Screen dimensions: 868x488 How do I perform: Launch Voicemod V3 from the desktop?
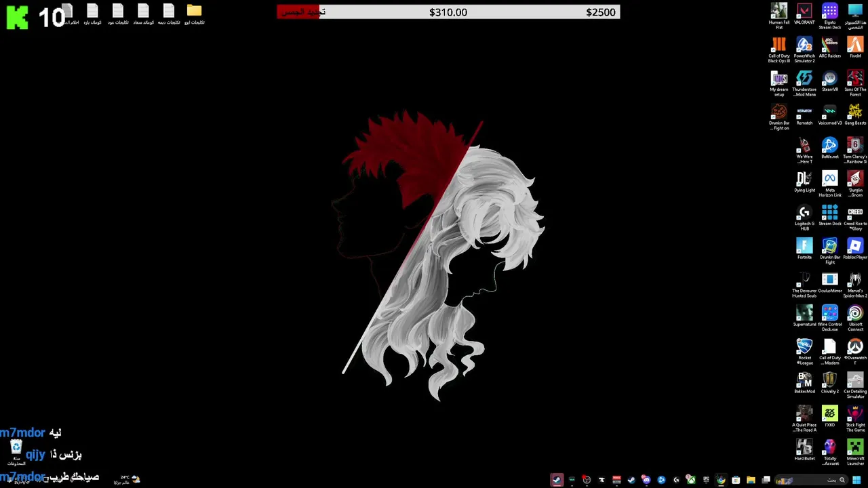tap(830, 115)
